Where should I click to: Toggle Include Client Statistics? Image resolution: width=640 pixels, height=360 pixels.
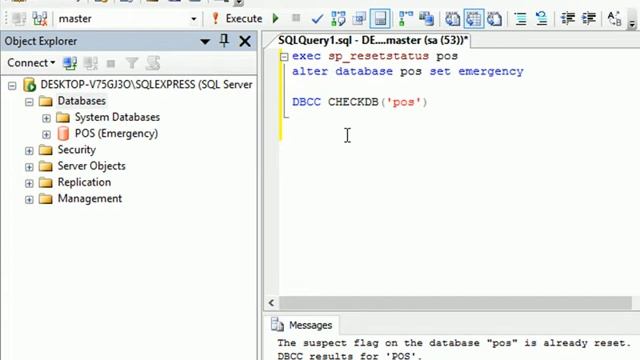click(427, 19)
